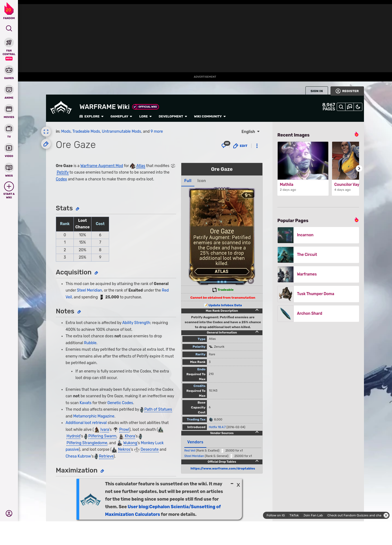This screenshot has width=392, height=545.
Task: Edit the Stats section pencil
Action: pos(78,209)
